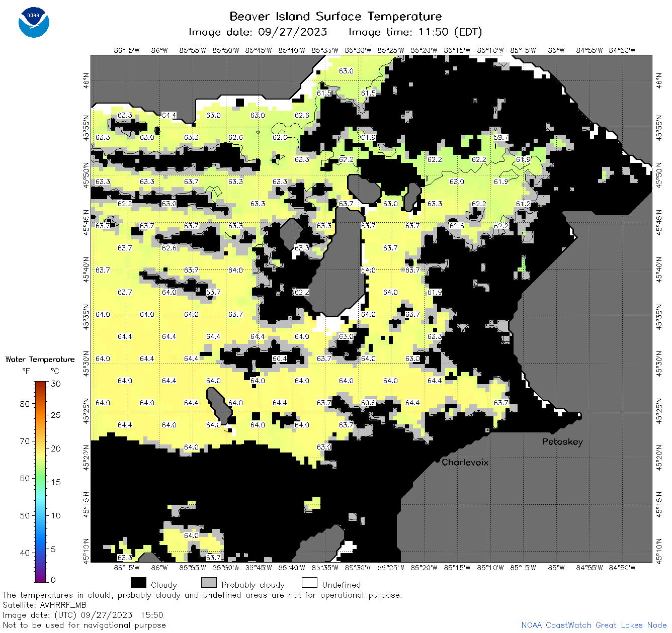Click the 60.4 temperature reading
Screen dimensions: 672x633
coord(280,358)
